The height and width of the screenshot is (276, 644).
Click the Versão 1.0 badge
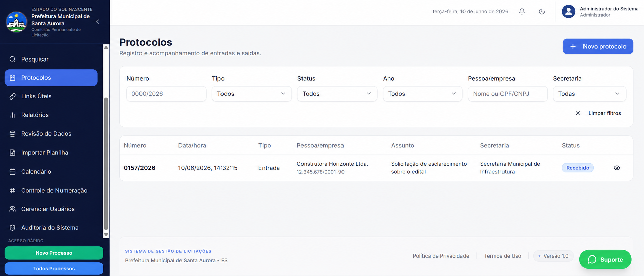[553, 256]
